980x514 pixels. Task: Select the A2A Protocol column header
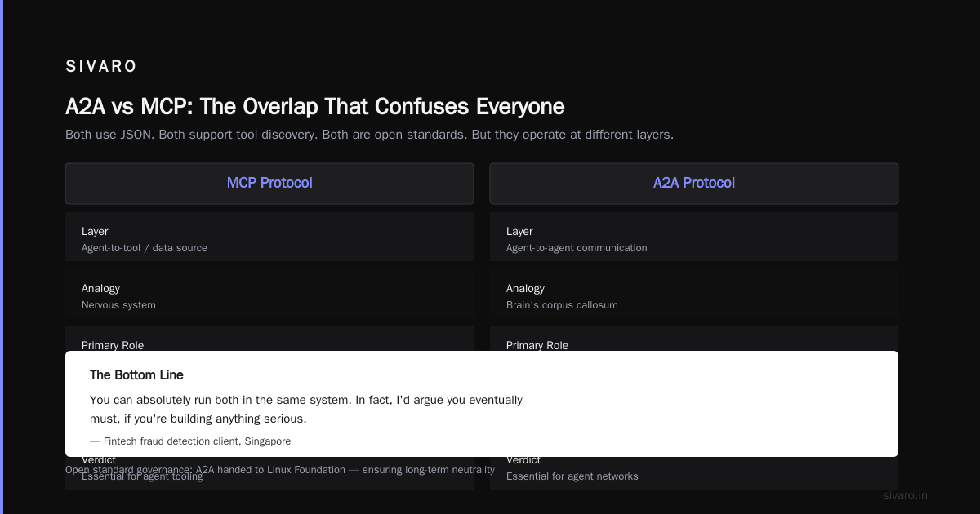click(694, 183)
